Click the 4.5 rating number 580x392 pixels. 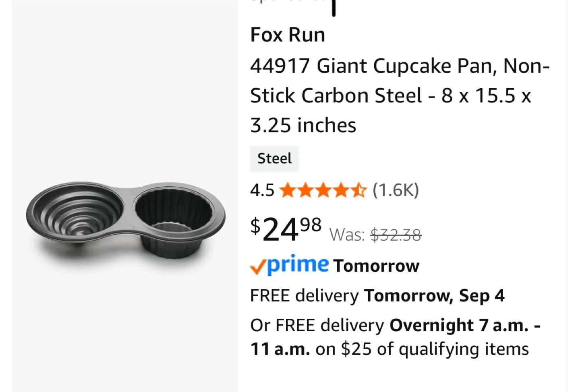coord(261,190)
